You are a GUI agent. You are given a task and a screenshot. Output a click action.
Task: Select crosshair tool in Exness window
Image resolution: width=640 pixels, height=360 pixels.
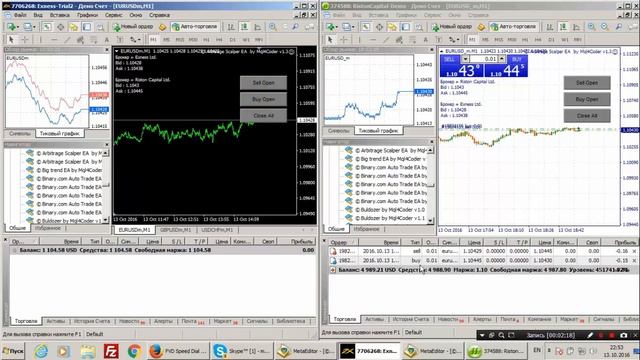pos(25,40)
